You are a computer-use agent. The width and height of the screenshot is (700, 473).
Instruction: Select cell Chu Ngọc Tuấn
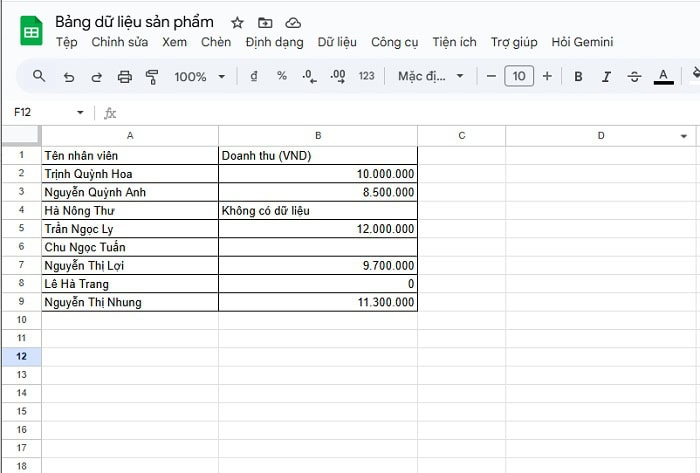pyautogui.click(x=130, y=247)
